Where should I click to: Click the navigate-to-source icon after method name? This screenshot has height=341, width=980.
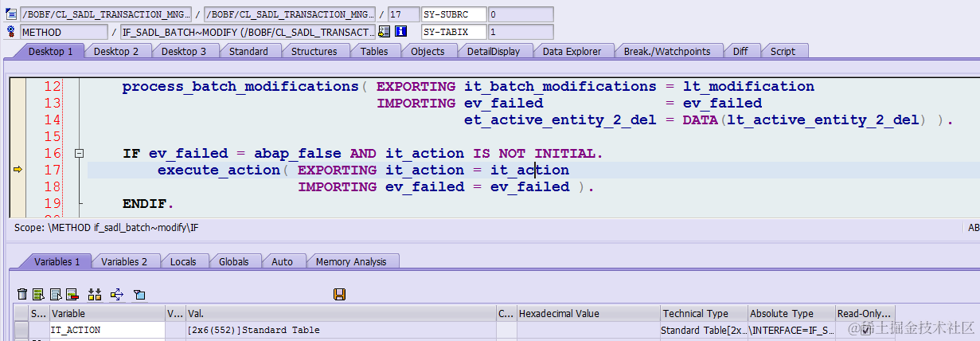click(x=385, y=32)
